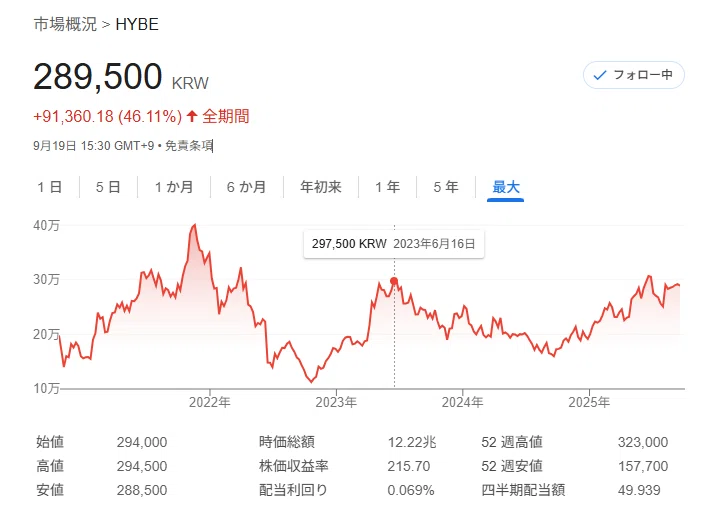Select the 1 か月 range tab
Image resolution: width=712 pixels, height=512 pixels.
click(174, 187)
